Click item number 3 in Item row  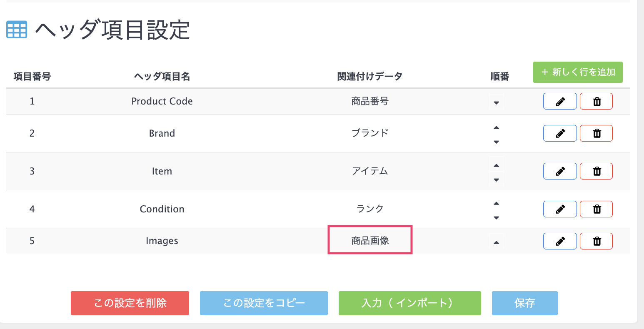click(x=32, y=171)
